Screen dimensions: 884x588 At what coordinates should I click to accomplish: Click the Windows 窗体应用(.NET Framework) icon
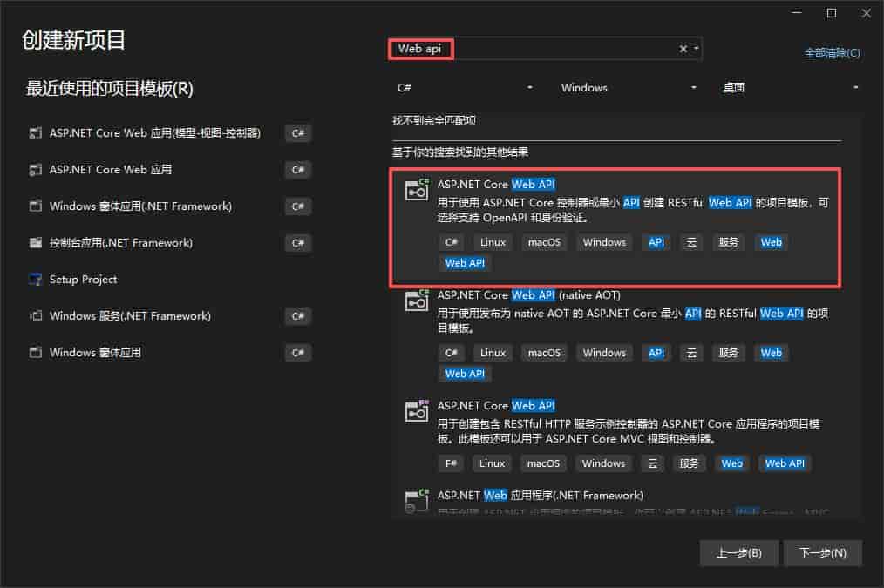pyautogui.click(x=35, y=206)
